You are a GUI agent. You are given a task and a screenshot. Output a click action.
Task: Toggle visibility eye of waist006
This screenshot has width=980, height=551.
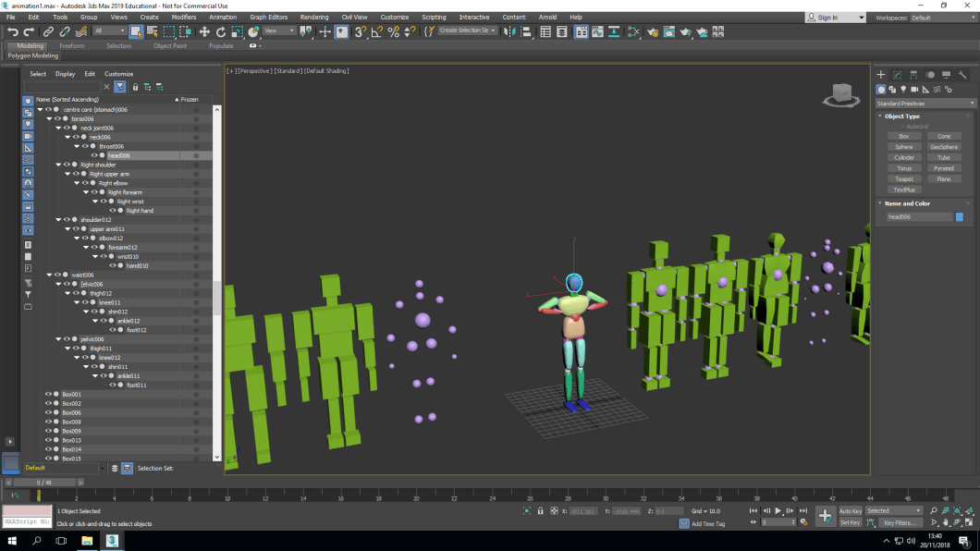(57, 275)
